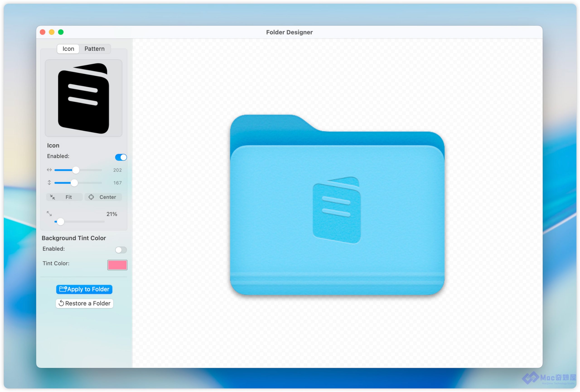
Task: Click the horizontal offset arrows icon
Action: click(49, 170)
